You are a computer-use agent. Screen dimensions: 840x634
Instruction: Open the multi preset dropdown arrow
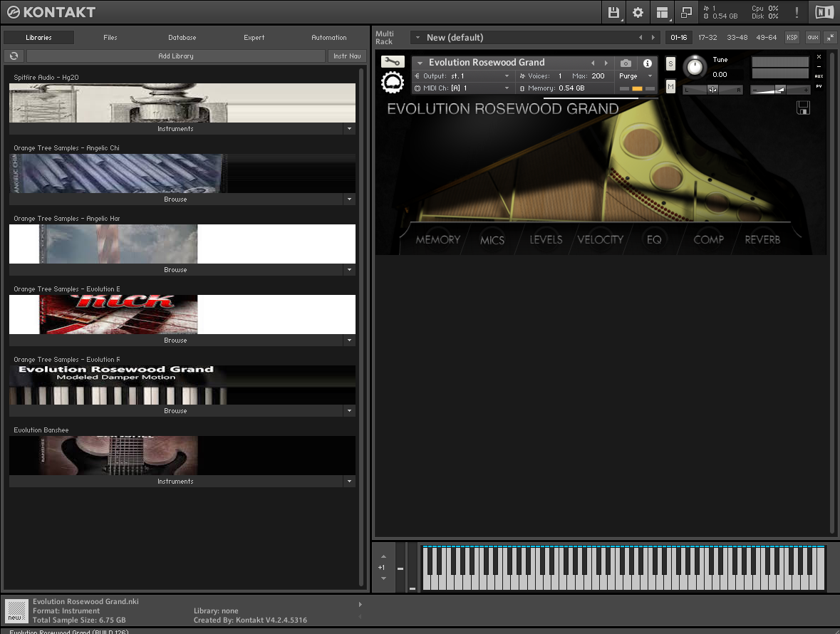click(418, 38)
